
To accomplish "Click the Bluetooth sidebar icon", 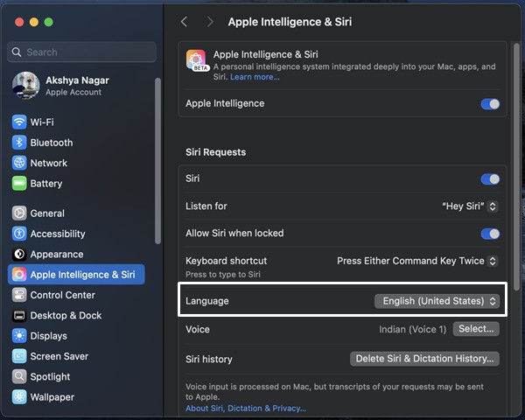I will (x=19, y=143).
